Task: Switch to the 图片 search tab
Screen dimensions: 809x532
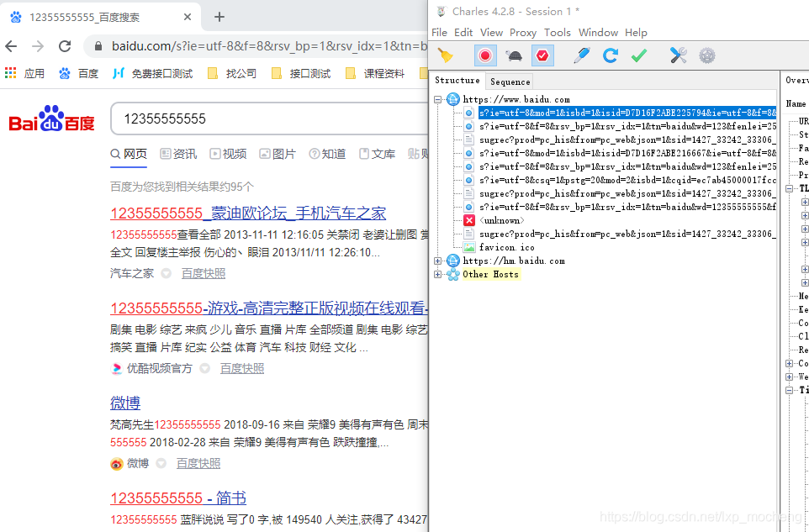Action: [x=278, y=154]
